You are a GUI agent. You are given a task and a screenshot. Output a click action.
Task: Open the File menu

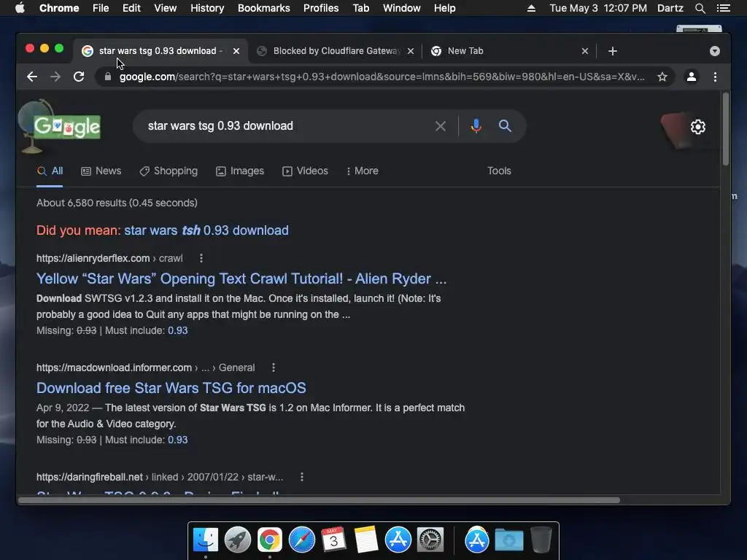coord(101,8)
